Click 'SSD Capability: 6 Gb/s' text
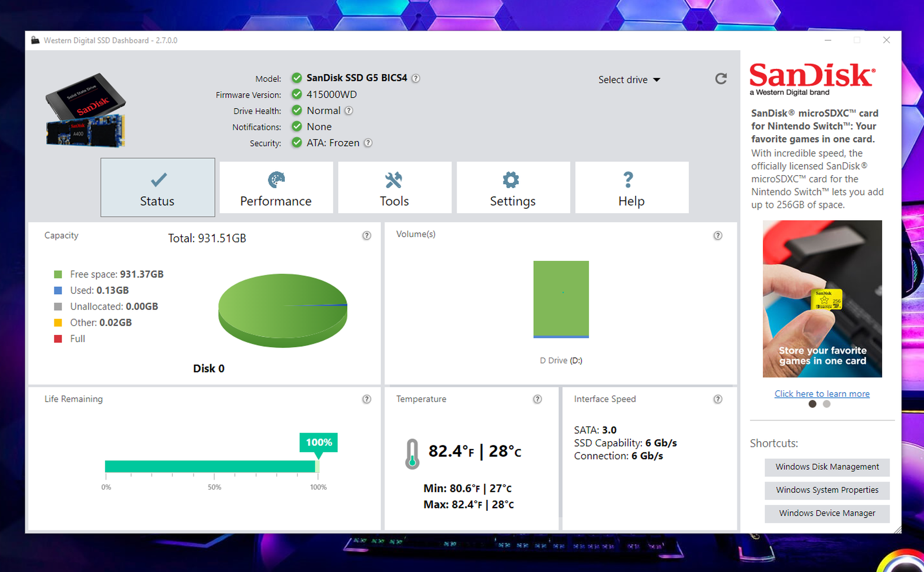The height and width of the screenshot is (572, 924). (x=626, y=443)
